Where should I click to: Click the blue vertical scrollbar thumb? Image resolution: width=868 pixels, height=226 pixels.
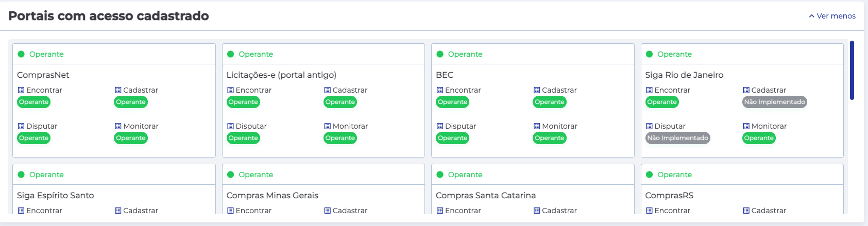[852, 70]
